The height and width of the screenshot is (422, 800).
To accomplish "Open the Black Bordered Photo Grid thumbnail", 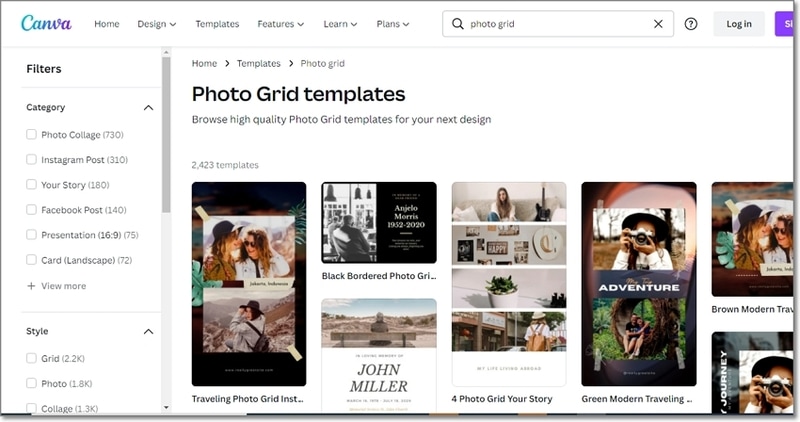I will click(x=379, y=222).
